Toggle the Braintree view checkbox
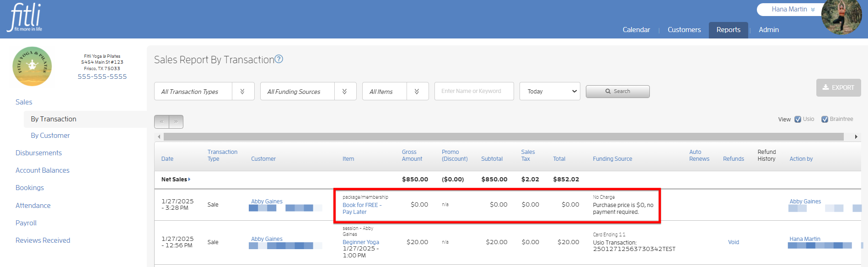This screenshot has width=868, height=267. coord(825,119)
